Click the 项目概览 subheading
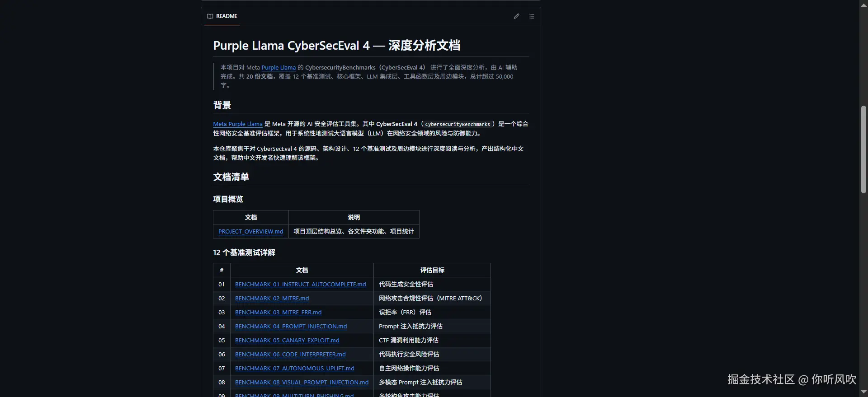The height and width of the screenshot is (397, 868). coord(228,199)
